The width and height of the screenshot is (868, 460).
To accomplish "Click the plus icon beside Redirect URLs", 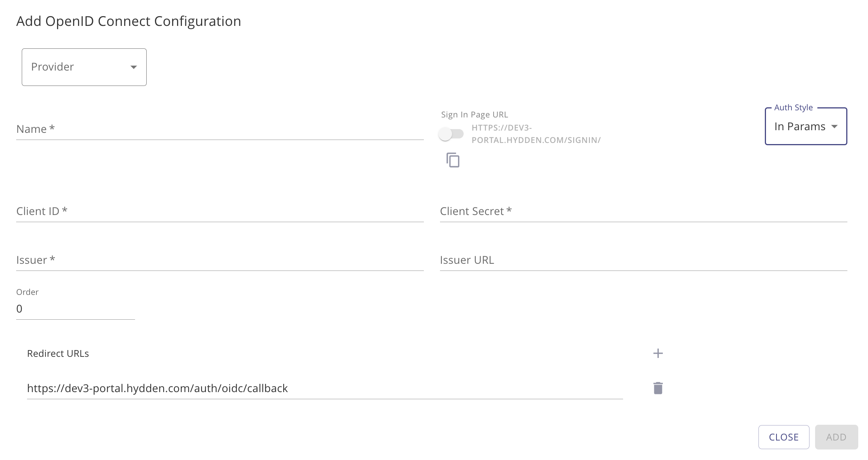I will click(658, 353).
